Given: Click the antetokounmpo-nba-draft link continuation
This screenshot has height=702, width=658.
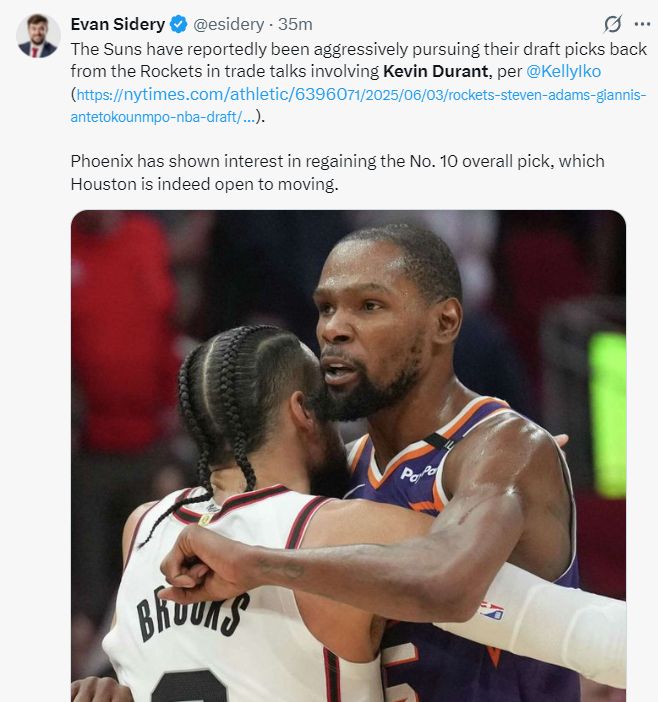Looking at the screenshot, I should tap(162, 117).
